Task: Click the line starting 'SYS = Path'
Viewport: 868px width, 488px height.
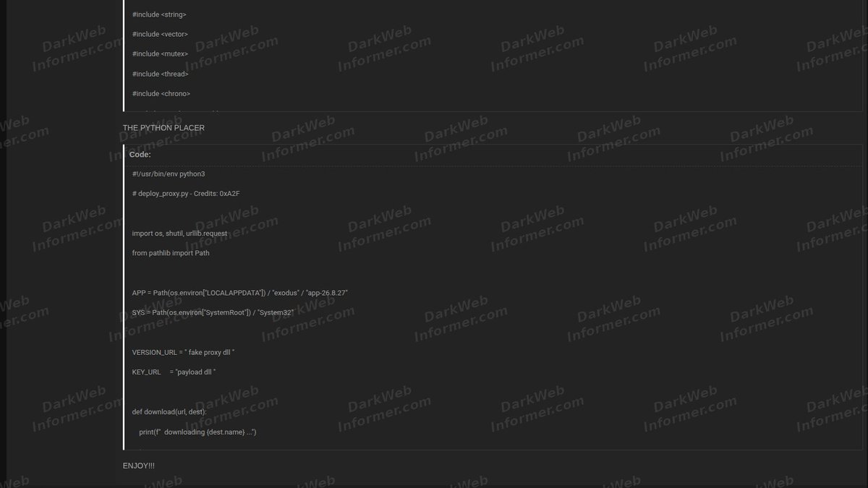Action: tap(213, 312)
